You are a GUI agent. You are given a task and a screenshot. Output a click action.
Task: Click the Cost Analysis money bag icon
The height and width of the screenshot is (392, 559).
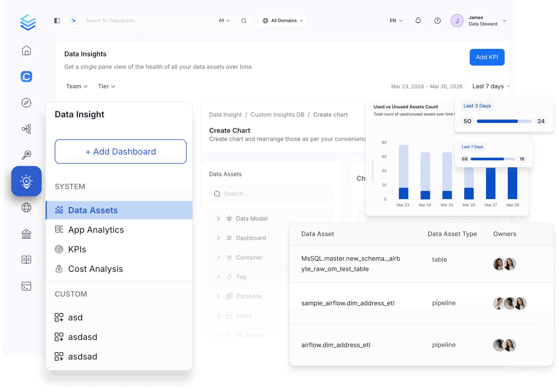59,269
